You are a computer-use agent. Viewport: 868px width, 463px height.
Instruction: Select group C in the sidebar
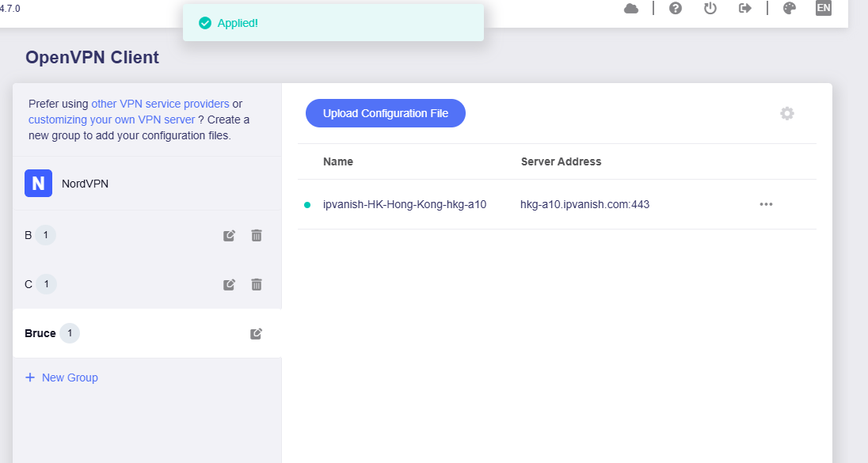(29, 284)
